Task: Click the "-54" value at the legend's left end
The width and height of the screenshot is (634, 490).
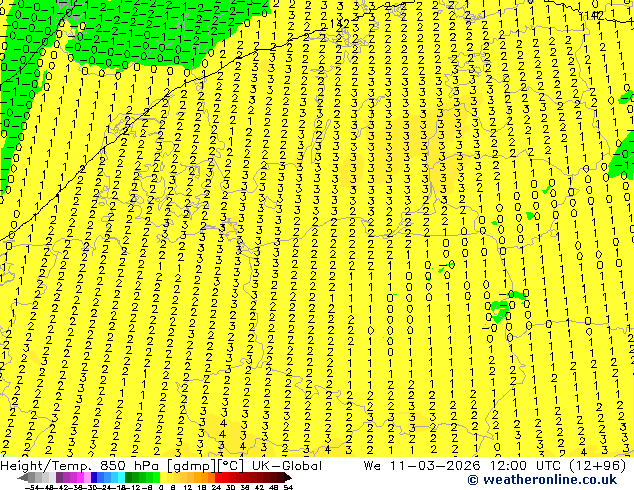Action: (32, 487)
